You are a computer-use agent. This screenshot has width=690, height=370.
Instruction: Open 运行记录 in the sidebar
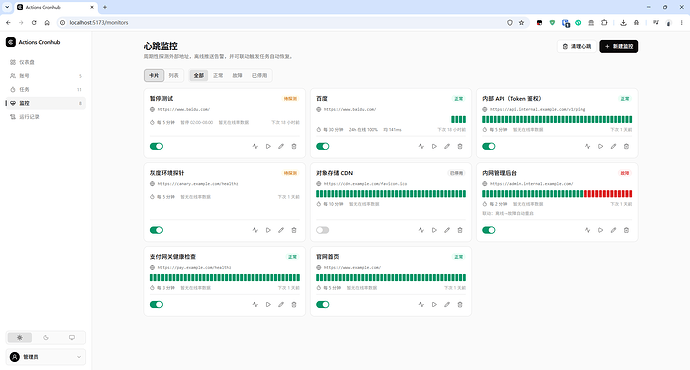pyautogui.click(x=46, y=117)
